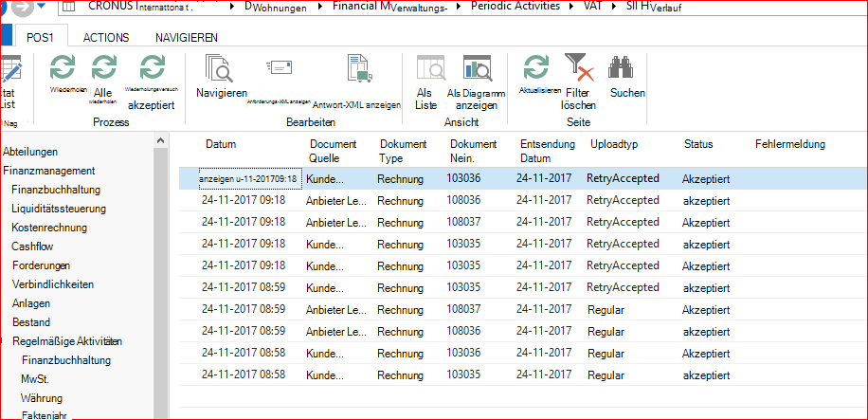Click the blue application menu button
This screenshot has height=420, width=868.
pos(6,35)
